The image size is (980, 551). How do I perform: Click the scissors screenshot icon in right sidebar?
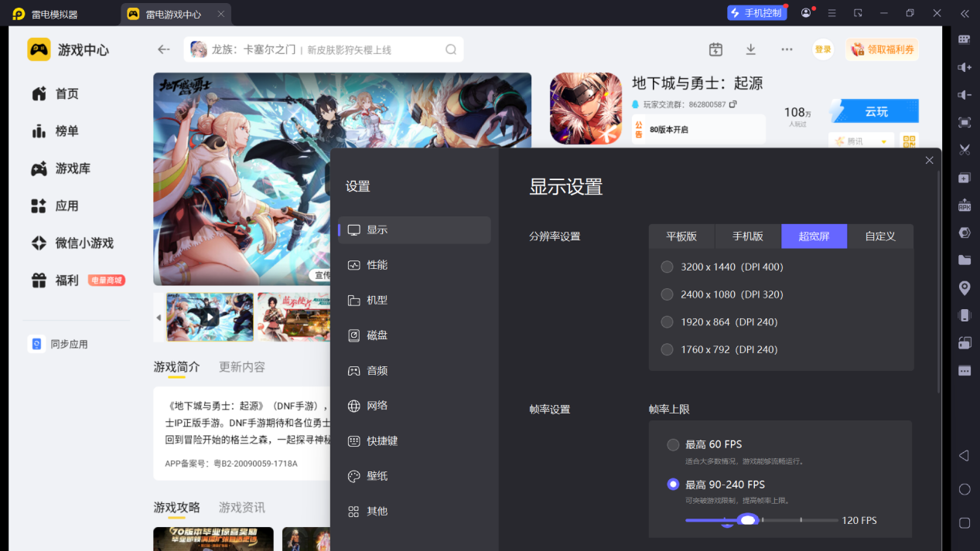coord(965,150)
